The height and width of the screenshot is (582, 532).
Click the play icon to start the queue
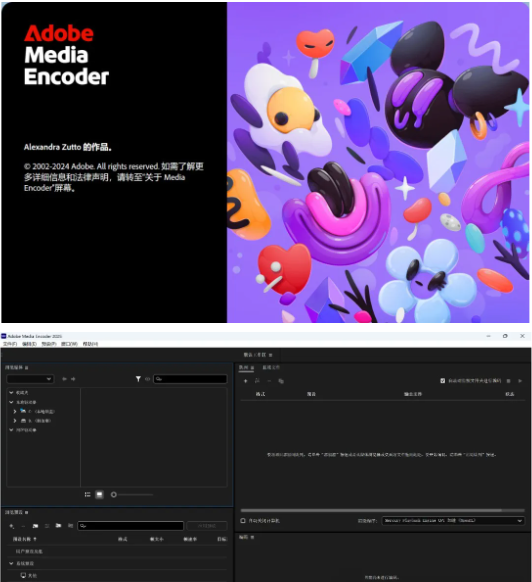tap(520, 381)
